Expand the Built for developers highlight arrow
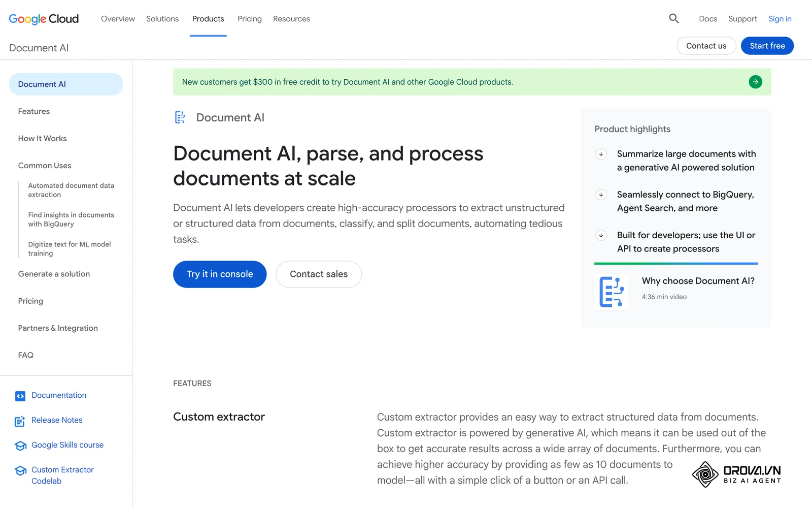 pos(601,235)
